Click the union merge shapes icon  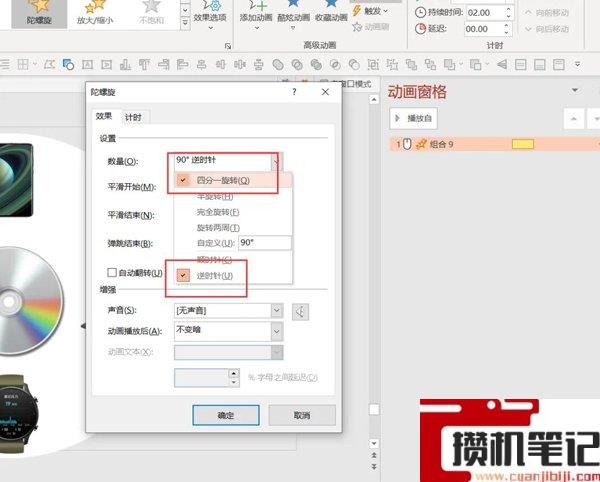click(x=278, y=65)
